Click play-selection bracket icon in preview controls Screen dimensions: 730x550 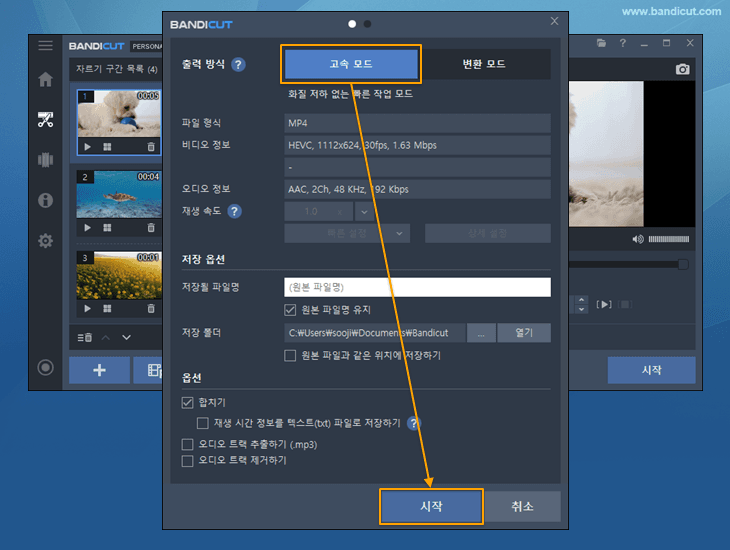click(x=604, y=305)
